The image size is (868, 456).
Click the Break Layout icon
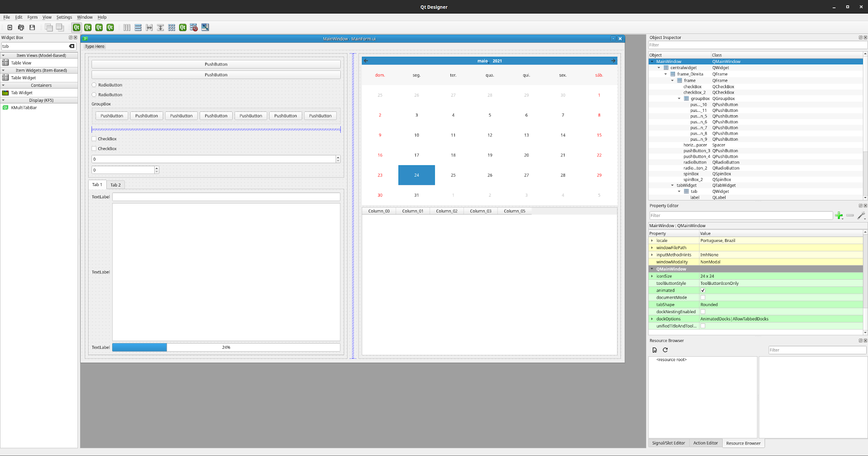click(194, 27)
